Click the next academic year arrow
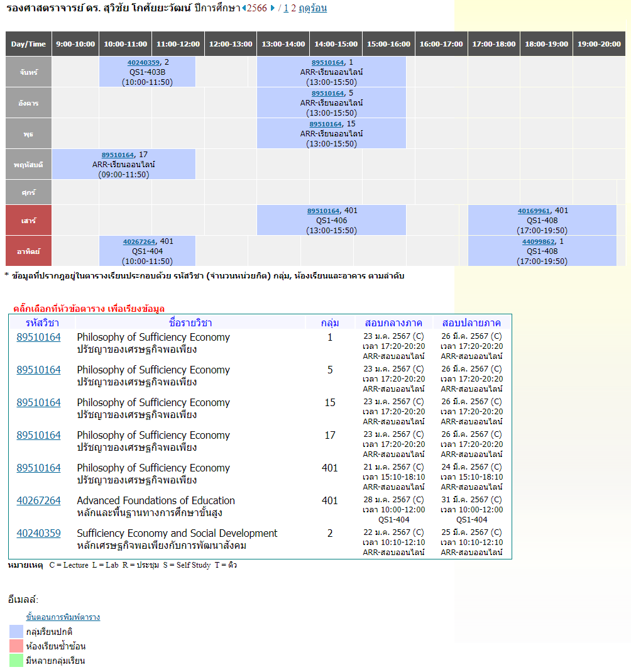Image resolution: width=631 pixels, height=672 pixels. (273, 8)
